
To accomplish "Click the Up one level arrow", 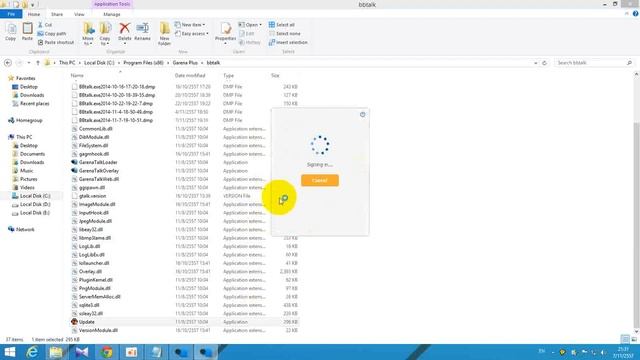I will [x=38, y=63].
